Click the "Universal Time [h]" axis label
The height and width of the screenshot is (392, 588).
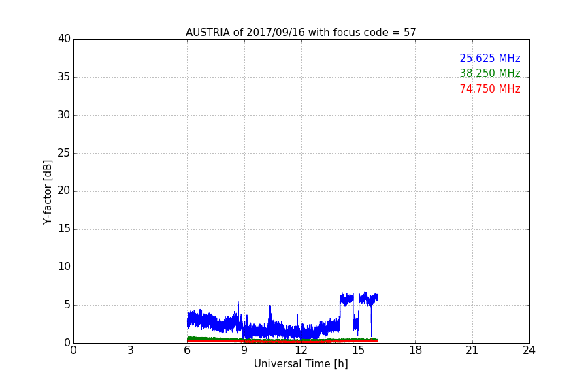[x=301, y=364]
